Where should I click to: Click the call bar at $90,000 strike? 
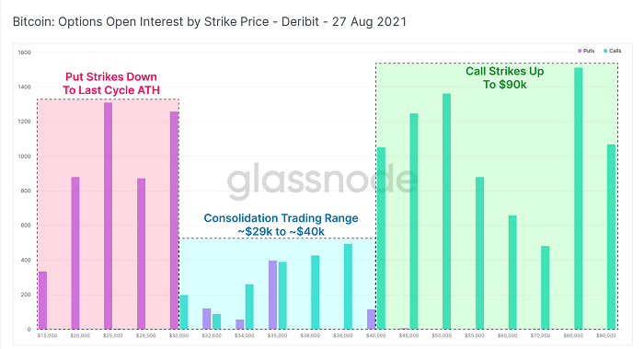point(611,237)
